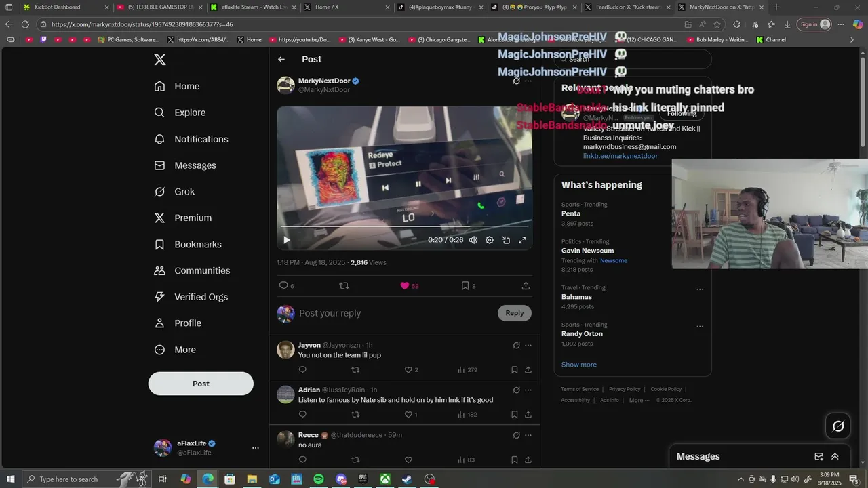
Task: Open Verified Orgs in the sidebar
Action: point(191,297)
